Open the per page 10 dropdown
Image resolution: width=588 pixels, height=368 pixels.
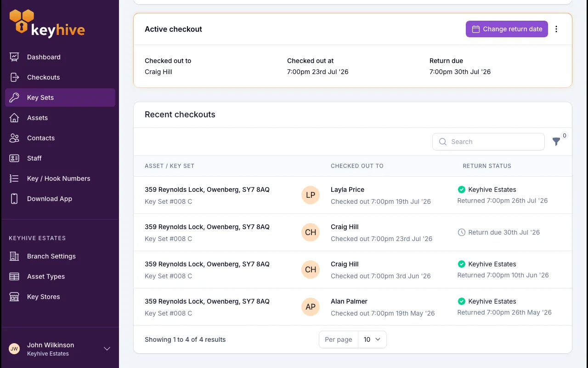tap(372, 339)
